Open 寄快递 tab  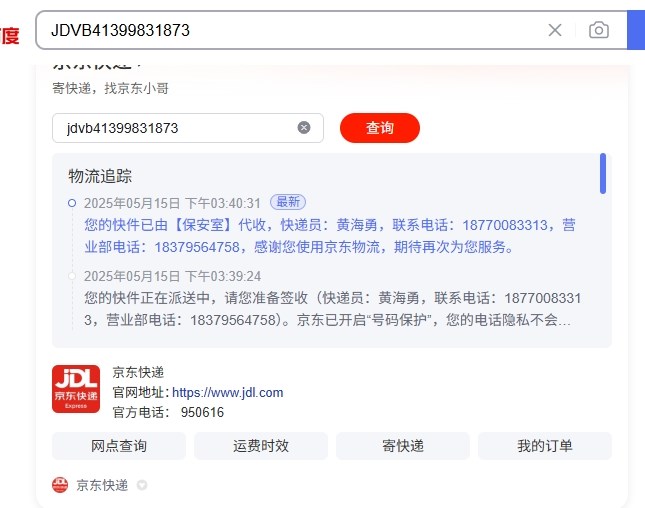coord(403,446)
